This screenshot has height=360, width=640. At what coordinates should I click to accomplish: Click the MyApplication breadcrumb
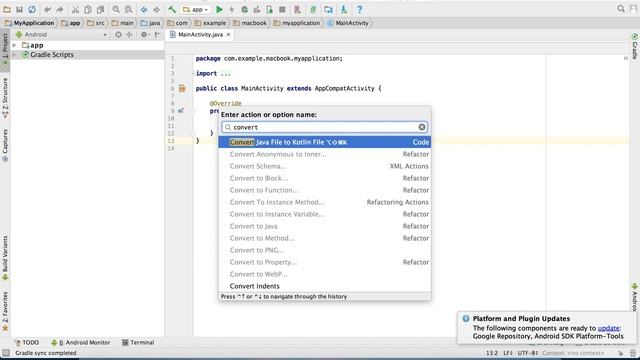[x=29, y=23]
